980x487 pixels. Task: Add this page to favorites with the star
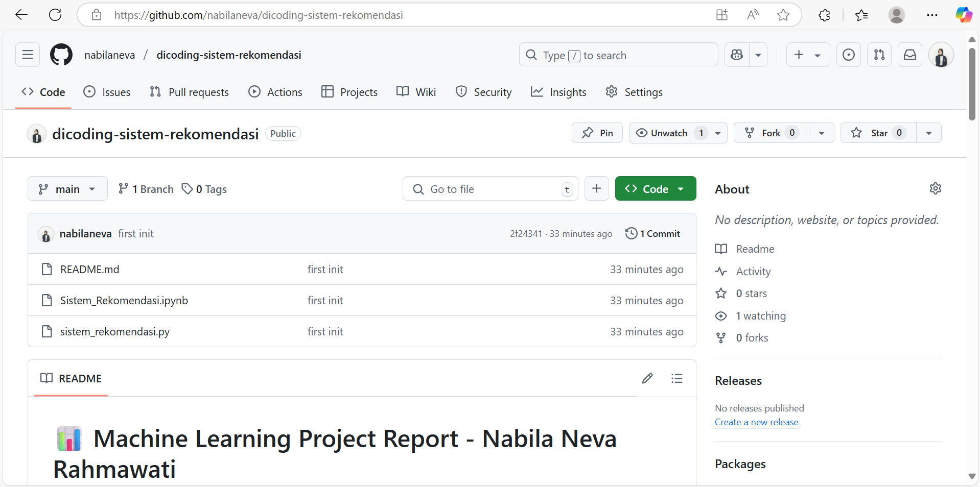(x=783, y=15)
